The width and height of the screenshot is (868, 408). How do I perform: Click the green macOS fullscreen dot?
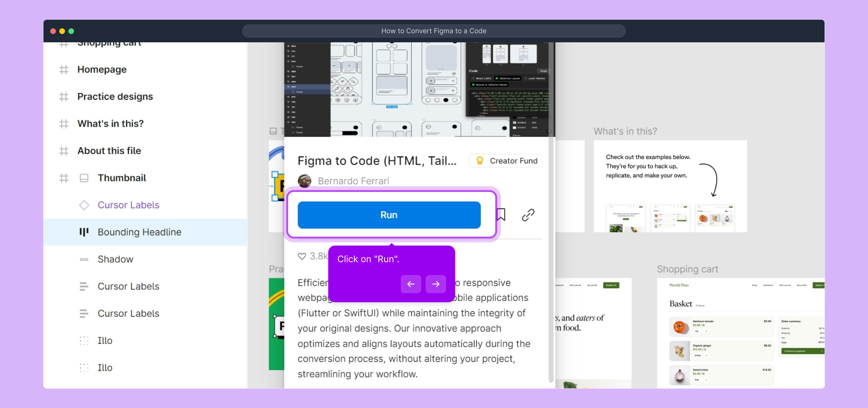point(71,31)
